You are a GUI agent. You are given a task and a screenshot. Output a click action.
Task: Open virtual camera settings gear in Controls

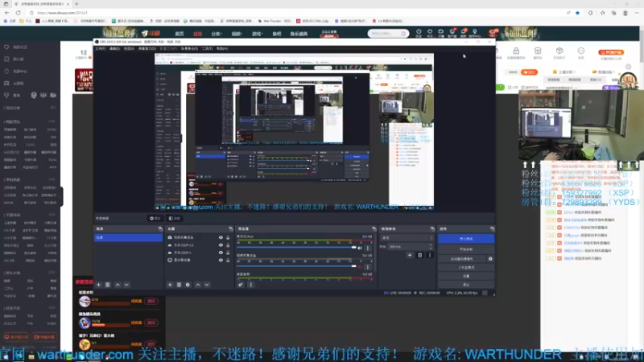[490, 259]
